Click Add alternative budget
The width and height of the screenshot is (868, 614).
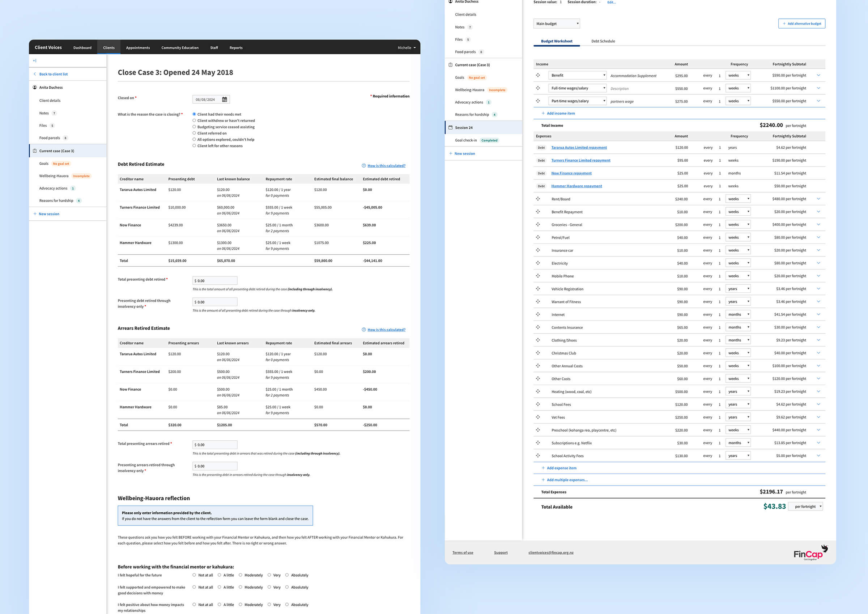pyautogui.click(x=801, y=24)
